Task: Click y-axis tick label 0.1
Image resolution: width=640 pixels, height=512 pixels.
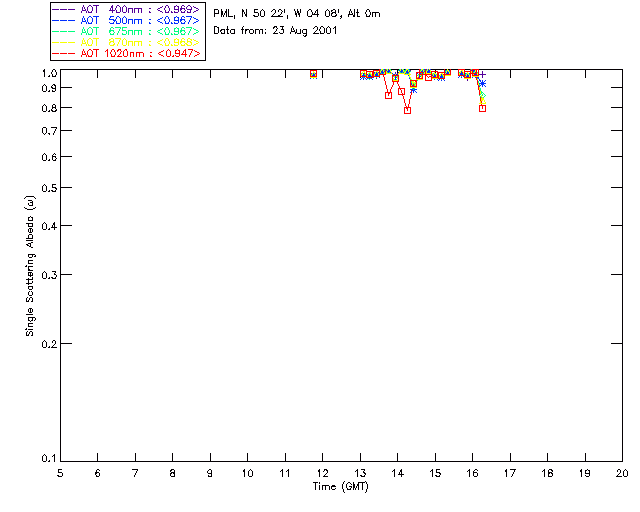Action: [49, 459]
